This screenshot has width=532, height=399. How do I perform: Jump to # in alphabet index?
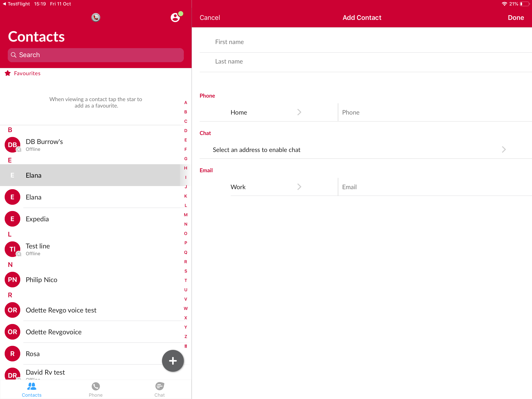(x=186, y=346)
